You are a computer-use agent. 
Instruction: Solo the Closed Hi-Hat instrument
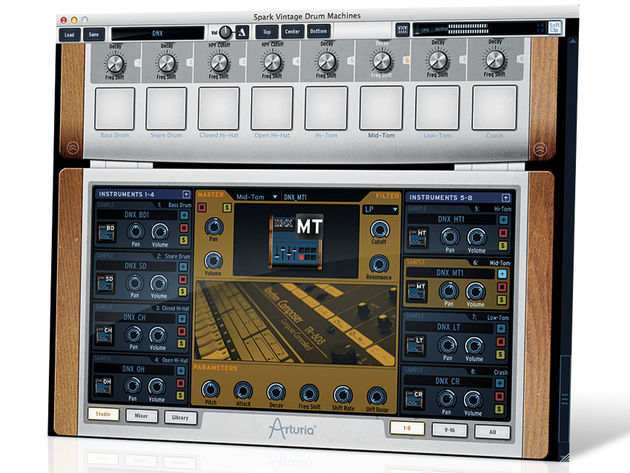click(182, 344)
